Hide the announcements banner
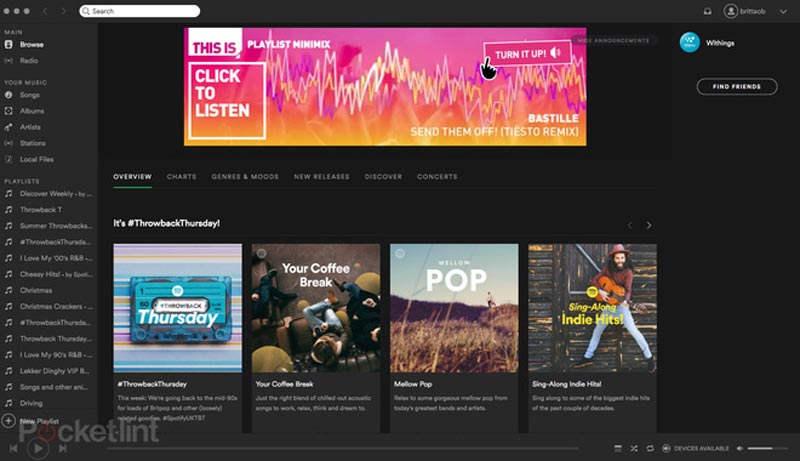 (x=612, y=41)
